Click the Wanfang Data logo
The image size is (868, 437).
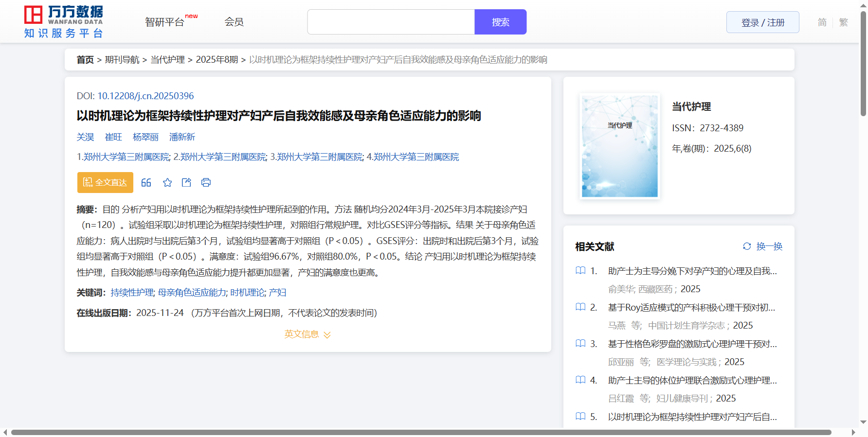pos(64,22)
